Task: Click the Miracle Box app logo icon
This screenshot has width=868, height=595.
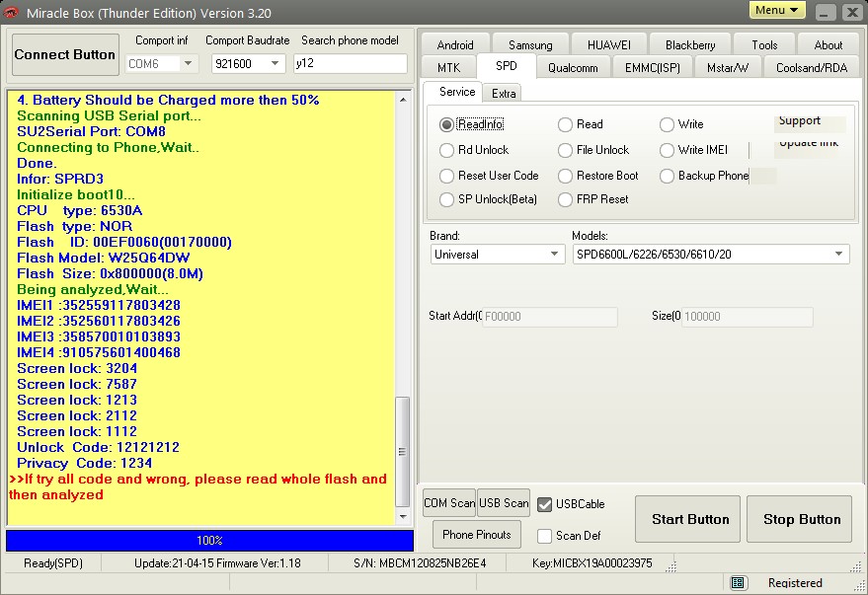Action: pos(11,12)
